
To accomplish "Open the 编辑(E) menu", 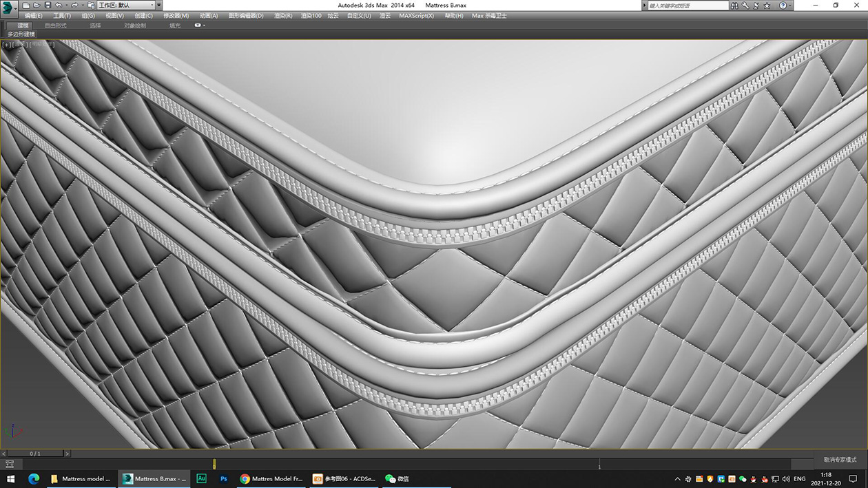I will (x=33, y=15).
